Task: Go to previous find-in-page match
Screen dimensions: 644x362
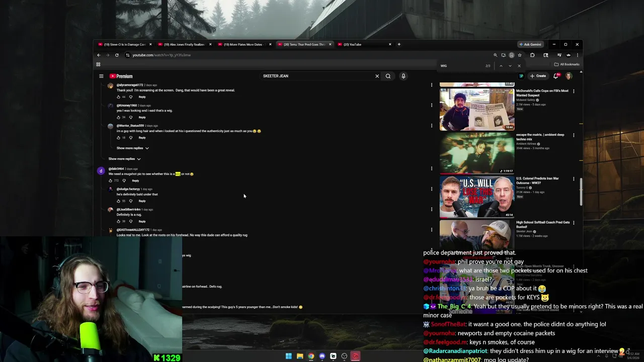Action: (501, 66)
